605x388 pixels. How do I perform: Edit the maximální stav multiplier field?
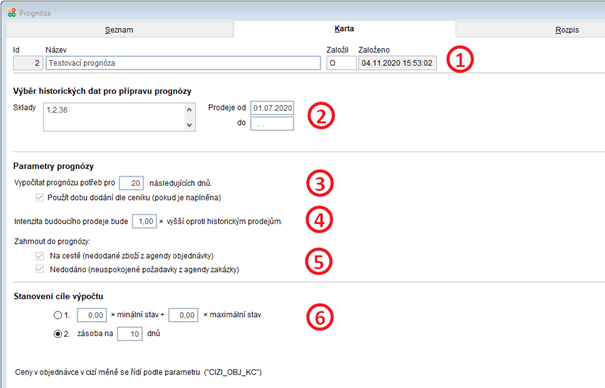[183, 315]
